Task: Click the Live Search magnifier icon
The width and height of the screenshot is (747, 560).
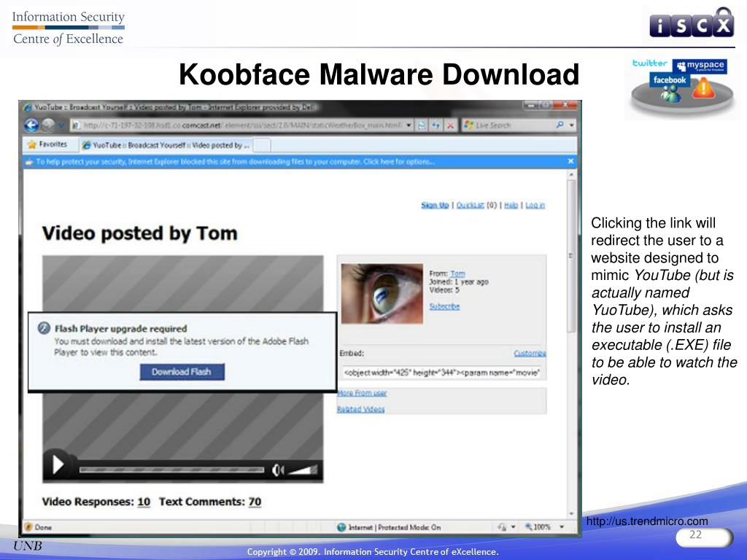Action: click(560, 125)
